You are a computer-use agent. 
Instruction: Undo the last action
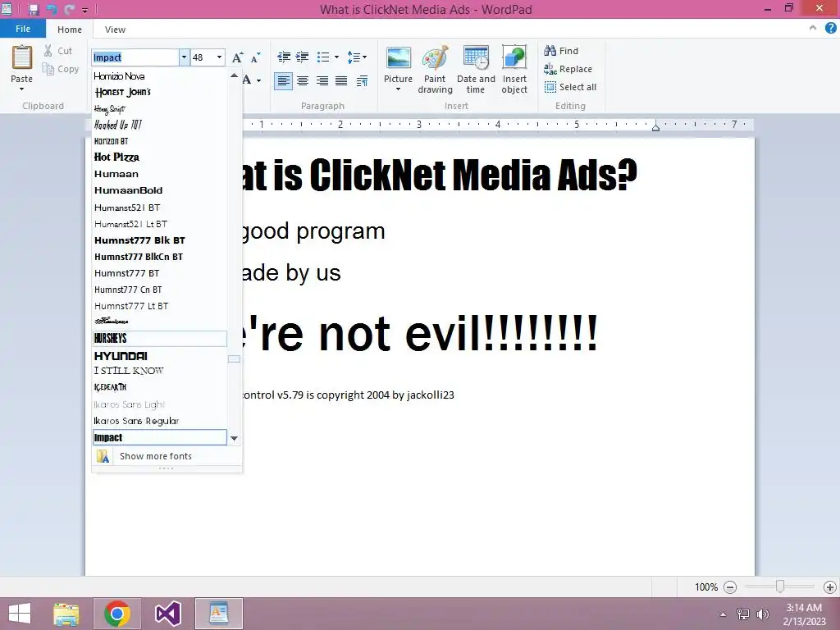52,9
